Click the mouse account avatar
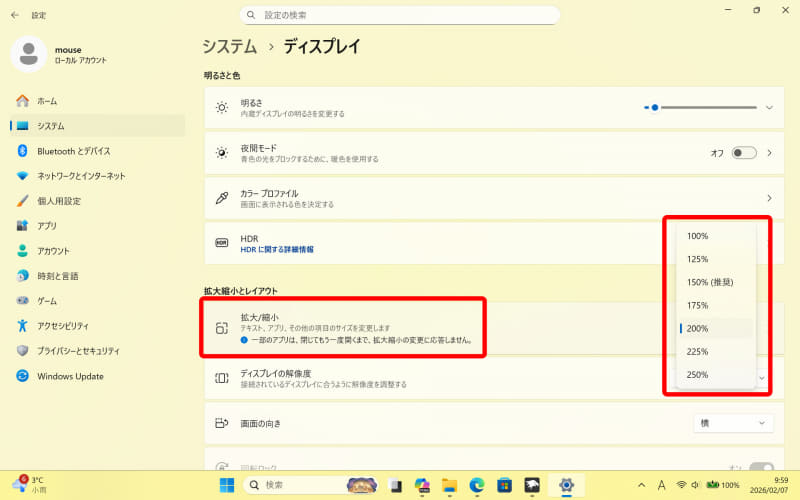This screenshot has width=800, height=500. pyautogui.click(x=29, y=54)
